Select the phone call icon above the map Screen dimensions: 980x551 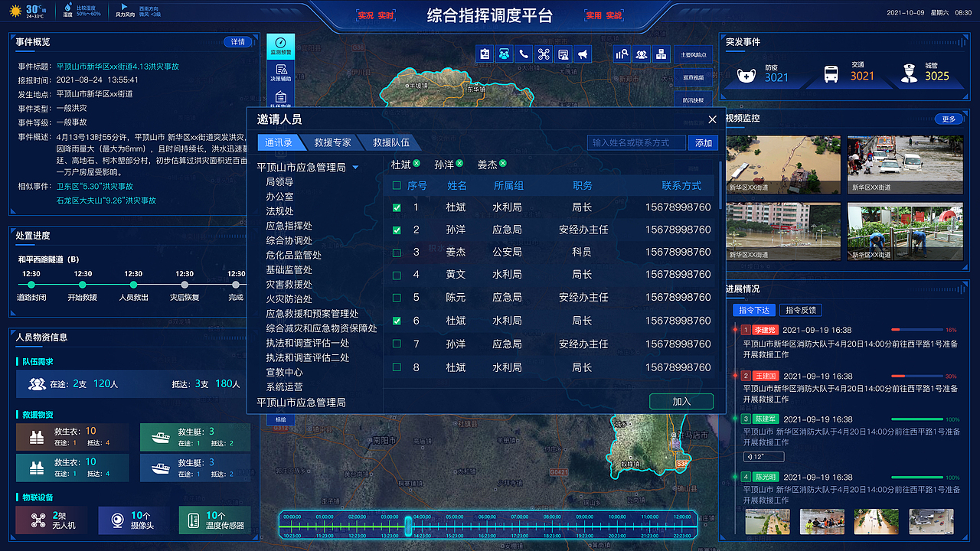pos(523,54)
